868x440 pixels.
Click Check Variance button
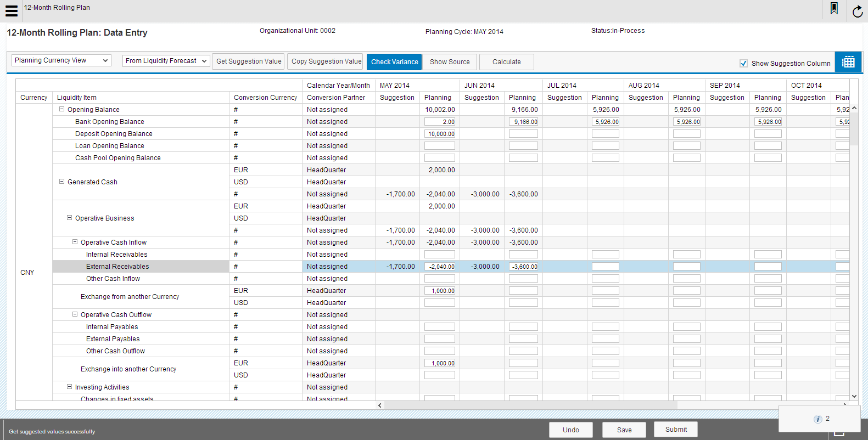coord(394,62)
